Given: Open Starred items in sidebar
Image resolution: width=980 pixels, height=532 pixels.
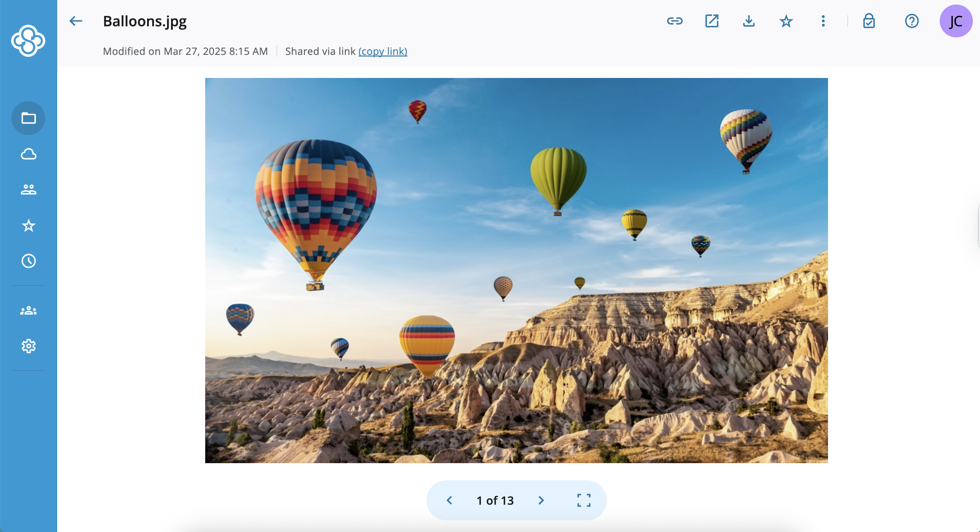Looking at the screenshot, I should tap(29, 225).
